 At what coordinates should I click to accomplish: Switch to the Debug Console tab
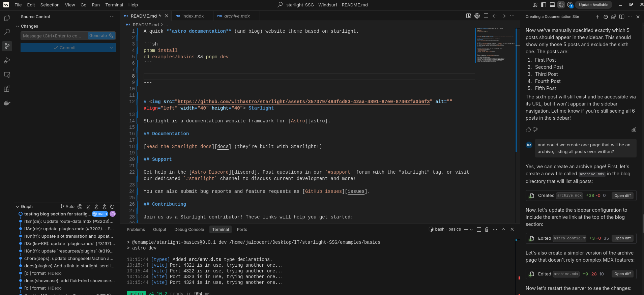click(x=189, y=230)
